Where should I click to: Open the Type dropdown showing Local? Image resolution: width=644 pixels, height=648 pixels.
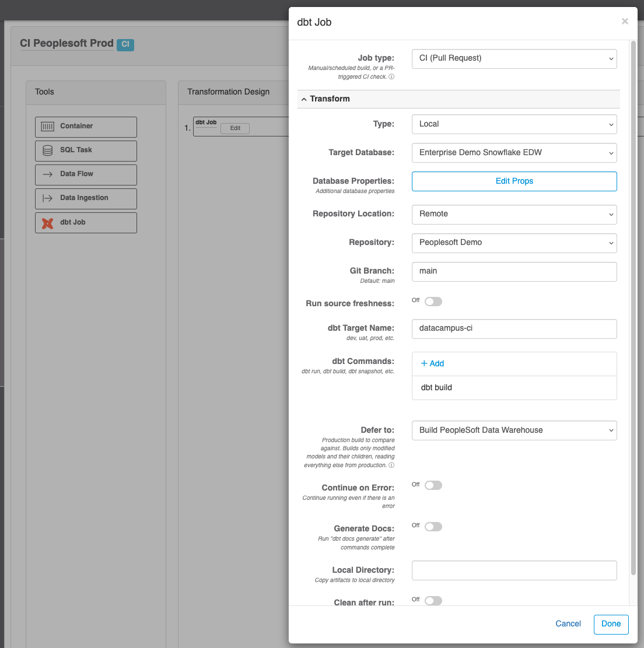coord(514,124)
